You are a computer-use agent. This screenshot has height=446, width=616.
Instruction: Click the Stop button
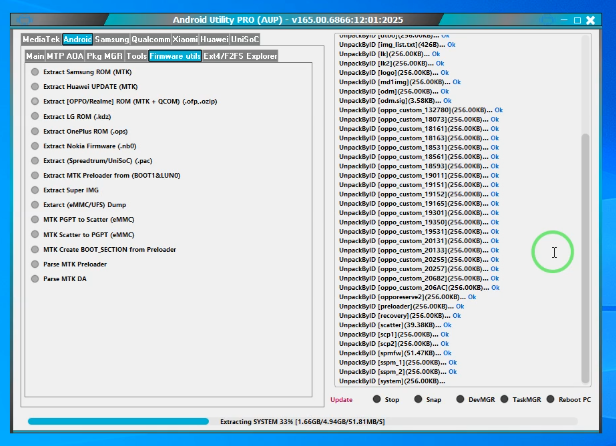coord(386,400)
